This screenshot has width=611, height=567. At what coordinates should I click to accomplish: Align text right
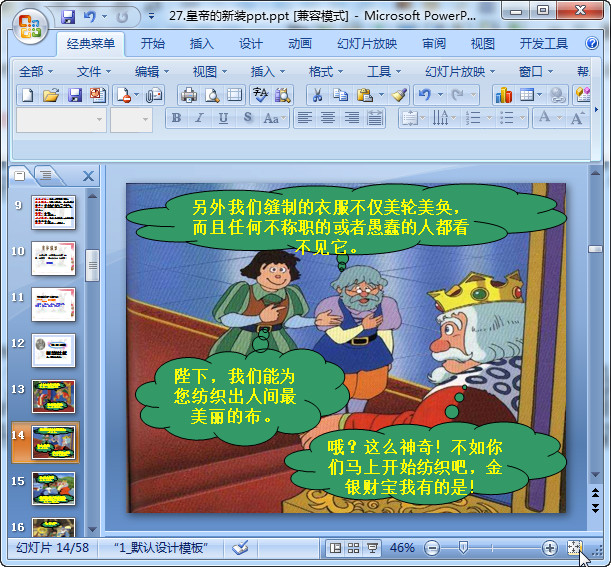click(351, 118)
